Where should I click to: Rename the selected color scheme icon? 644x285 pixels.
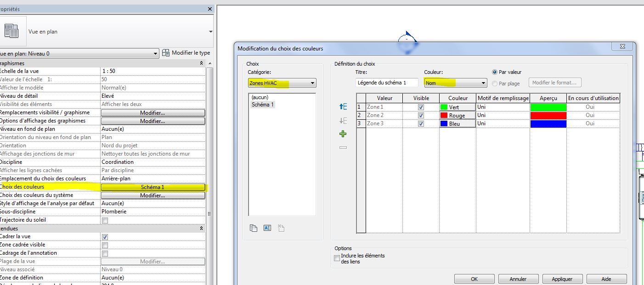[x=267, y=228]
